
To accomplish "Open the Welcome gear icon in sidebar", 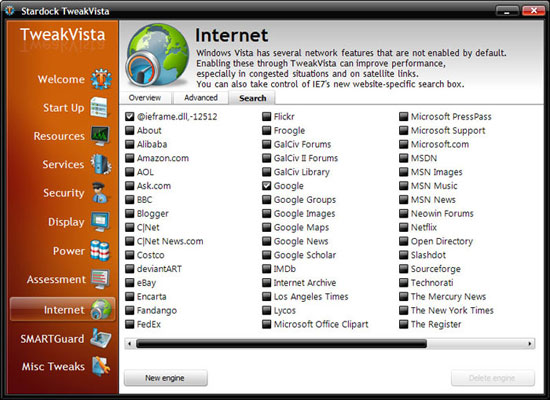I will point(101,79).
